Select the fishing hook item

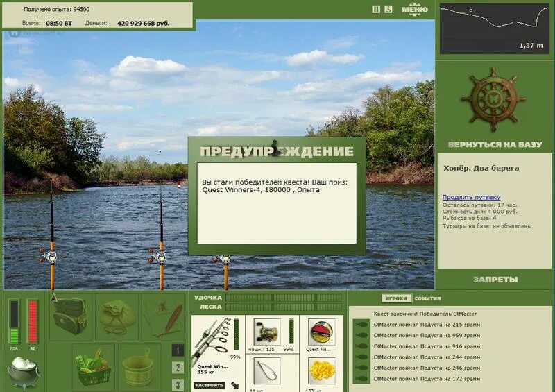click(x=266, y=370)
